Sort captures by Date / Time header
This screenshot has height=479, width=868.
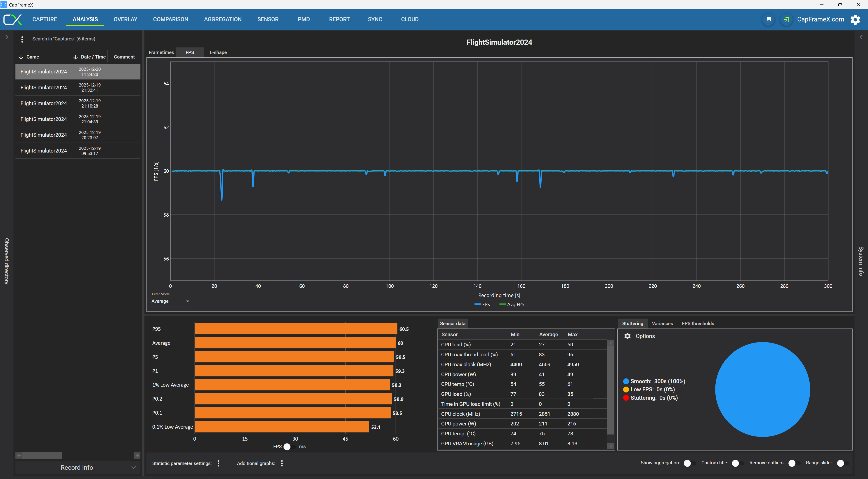click(93, 57)
